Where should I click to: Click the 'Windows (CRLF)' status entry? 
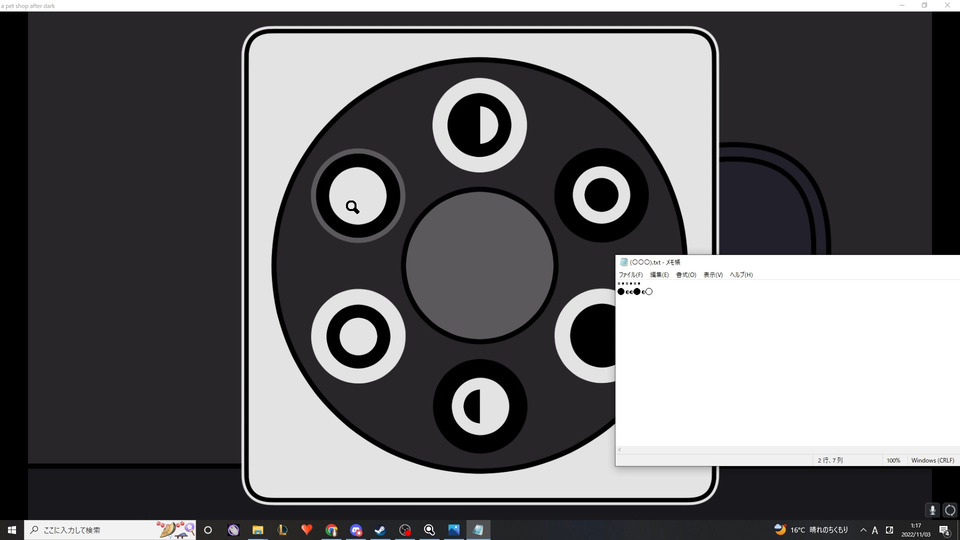click(932, 460)
